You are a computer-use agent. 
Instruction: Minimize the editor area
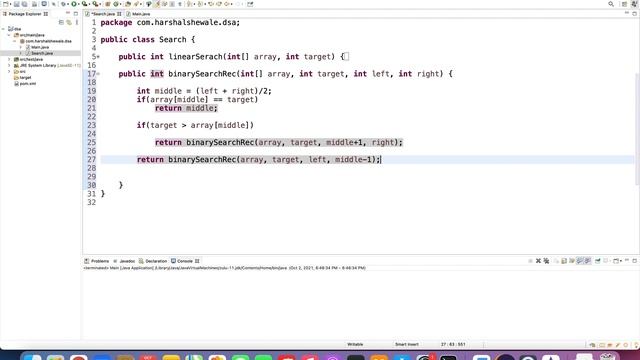(627, 13)
